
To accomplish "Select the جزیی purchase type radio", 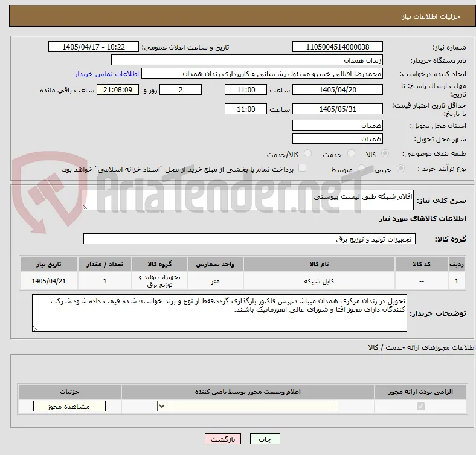I will point(400,168).
